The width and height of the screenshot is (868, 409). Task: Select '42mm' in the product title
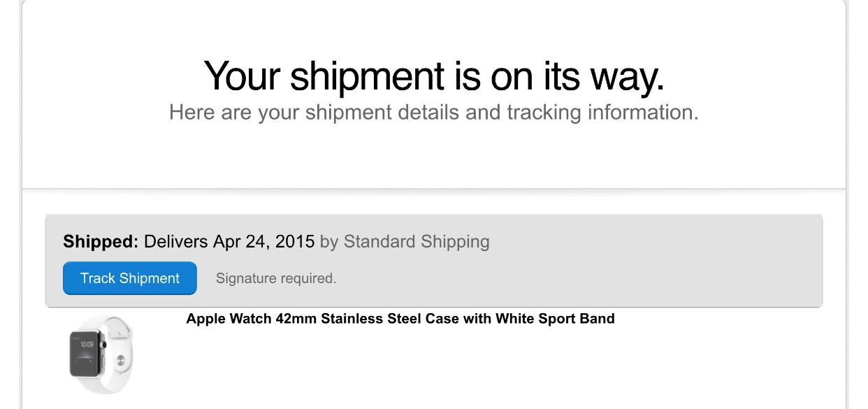(x=294, y=319)
